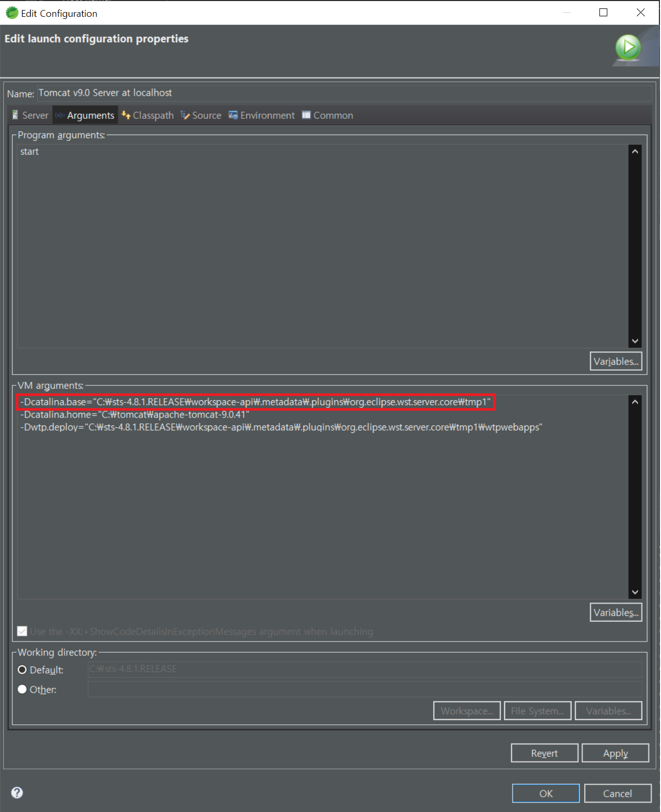Viewport: 661px width, 812px height.
Task: Click the Classpath tab icon
Action: pos(126,115)
